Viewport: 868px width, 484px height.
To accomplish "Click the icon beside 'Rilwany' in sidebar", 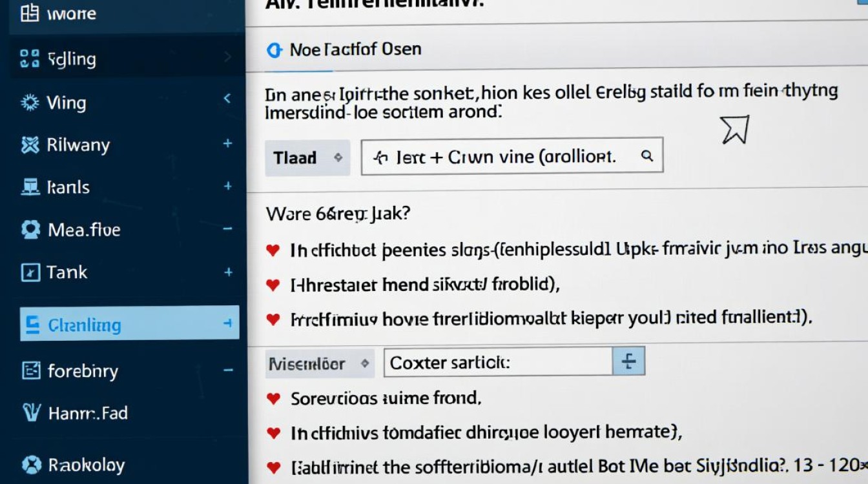I will click(x=30, y=145).
